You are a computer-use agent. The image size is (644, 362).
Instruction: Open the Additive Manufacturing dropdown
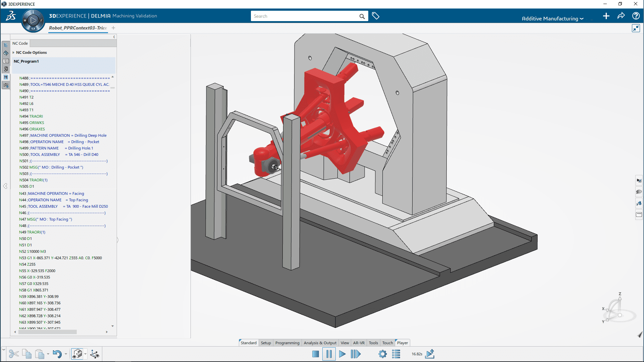(x=552, y=18)
